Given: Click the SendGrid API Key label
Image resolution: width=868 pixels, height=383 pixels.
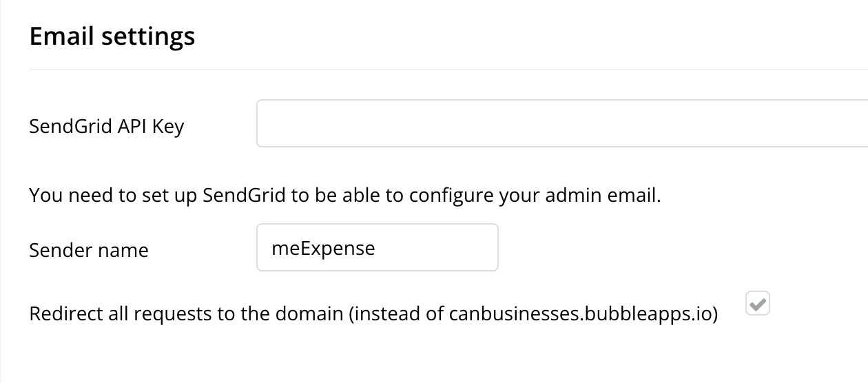Looking at the screenshot, I should coord(107,127).
